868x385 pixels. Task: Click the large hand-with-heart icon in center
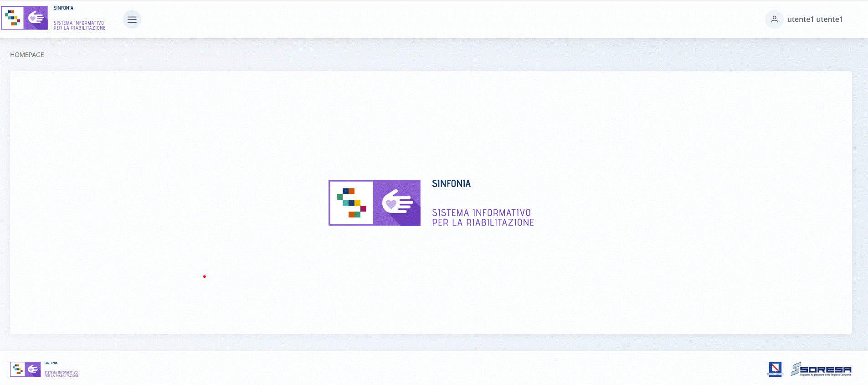coord(397,203)
